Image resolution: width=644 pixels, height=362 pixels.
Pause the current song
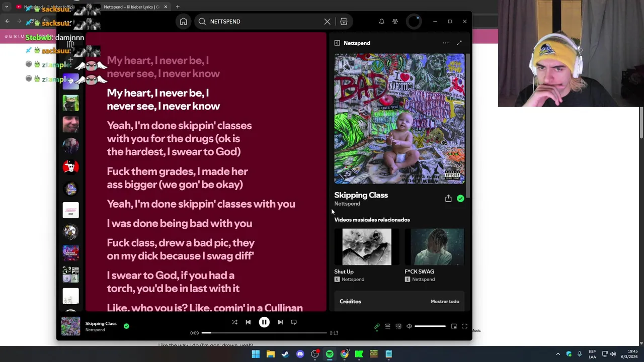click(264, 322)
